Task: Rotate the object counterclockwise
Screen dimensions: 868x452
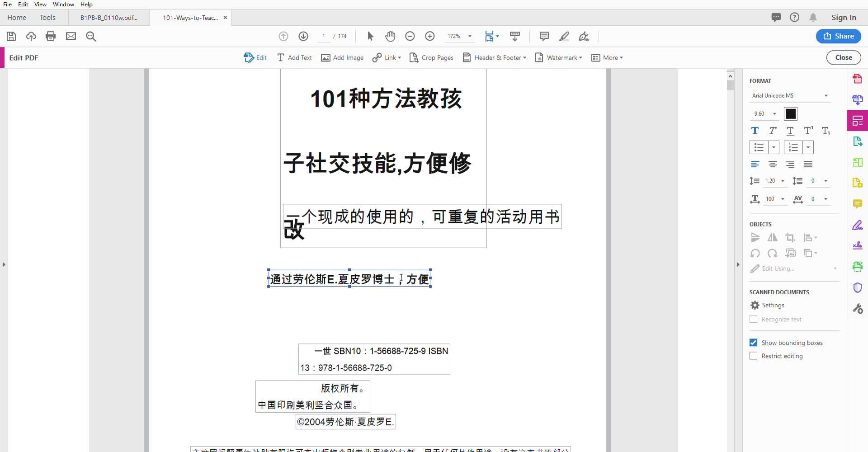Action: pos(755,253)
